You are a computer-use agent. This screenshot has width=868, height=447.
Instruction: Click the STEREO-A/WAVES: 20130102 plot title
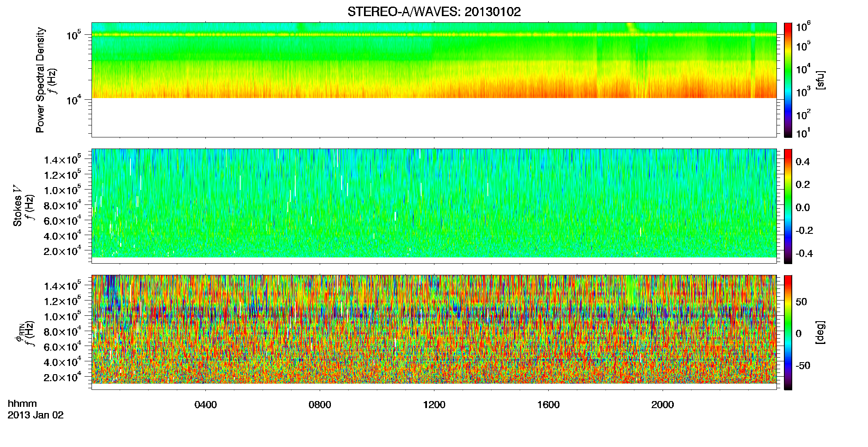tap(434, 12)
